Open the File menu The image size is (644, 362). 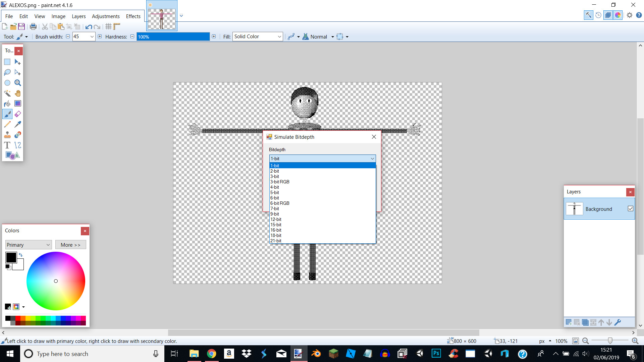click(9, 16)
